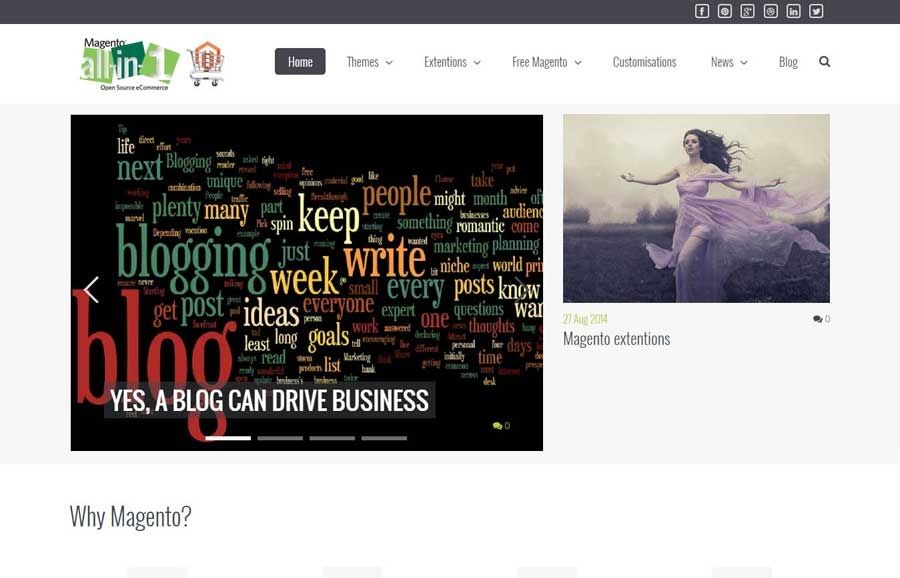The image size is (900, 578).
Task: Open the LinkedIn social icon
Action: point(793,11)
